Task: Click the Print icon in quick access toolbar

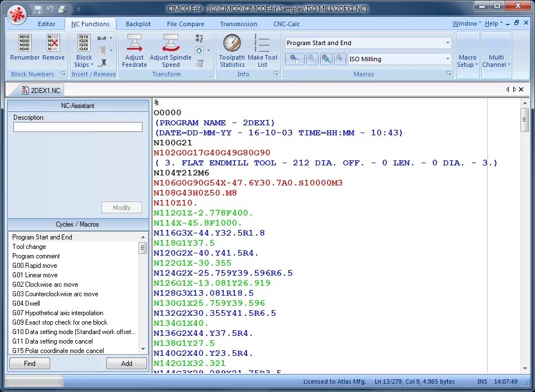Action: click(x=62, y=9)
